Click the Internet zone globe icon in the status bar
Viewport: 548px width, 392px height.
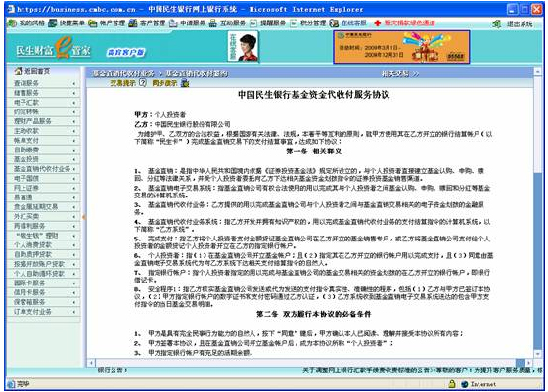(465, 384)
